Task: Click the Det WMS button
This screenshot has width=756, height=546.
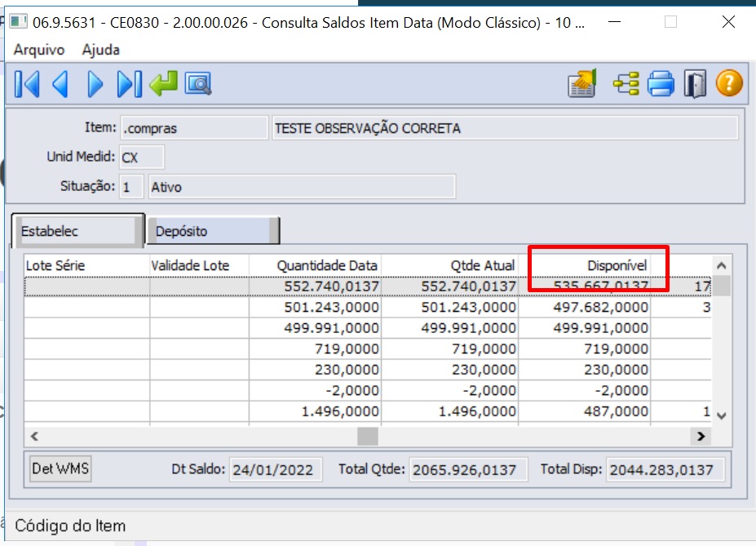Action: point(60,468)
